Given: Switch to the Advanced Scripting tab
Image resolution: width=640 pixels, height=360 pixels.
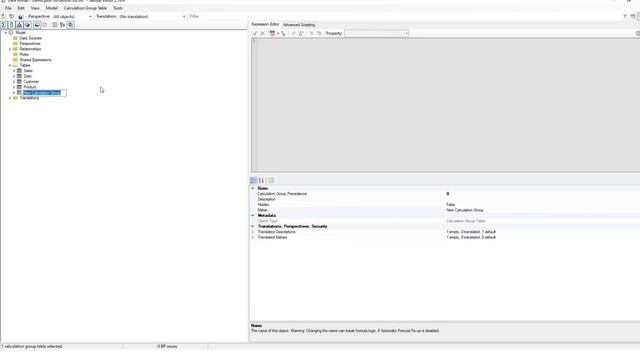Looking at the screenshot, I should click(299, 25).
